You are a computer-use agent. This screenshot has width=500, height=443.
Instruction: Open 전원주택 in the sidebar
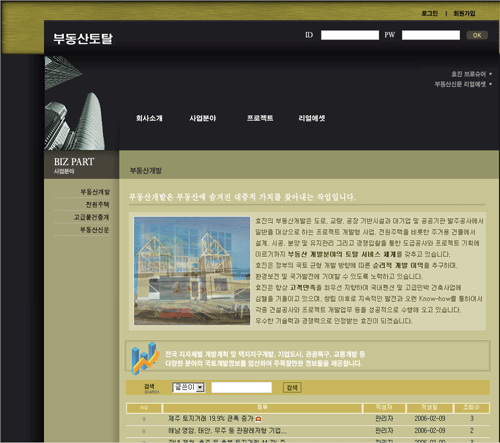click(97, 205)
